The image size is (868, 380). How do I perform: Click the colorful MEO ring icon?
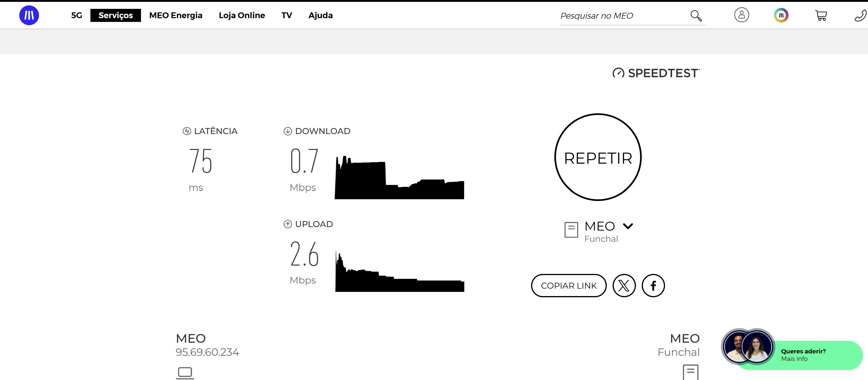coord(781,15)
